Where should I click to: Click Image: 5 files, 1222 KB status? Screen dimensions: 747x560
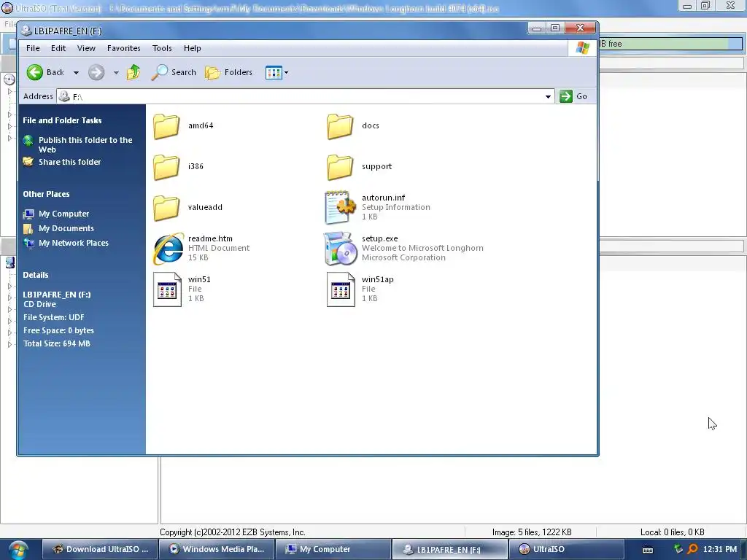[532, 532]
